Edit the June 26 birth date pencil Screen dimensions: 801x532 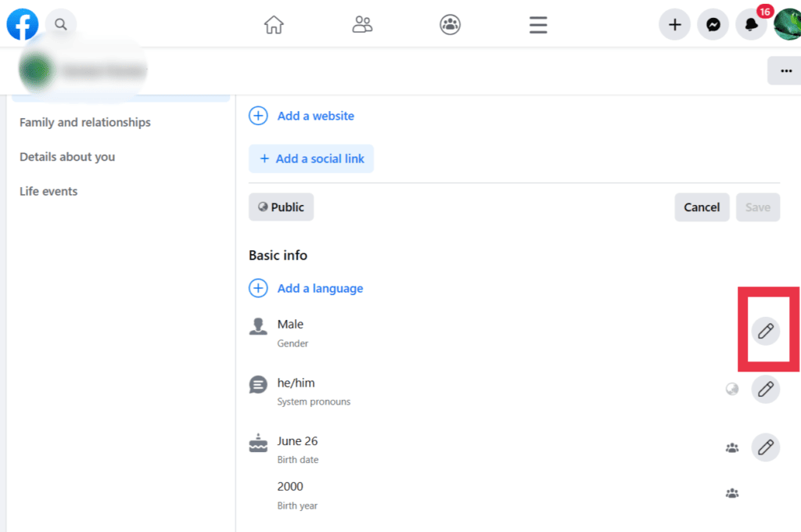click(765, 448)
